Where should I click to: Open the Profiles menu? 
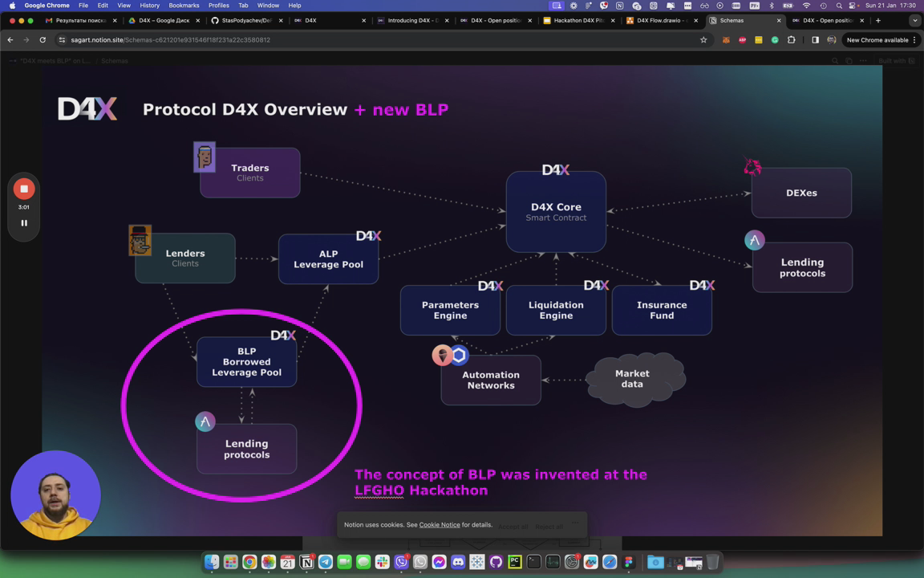click(218, 6)
